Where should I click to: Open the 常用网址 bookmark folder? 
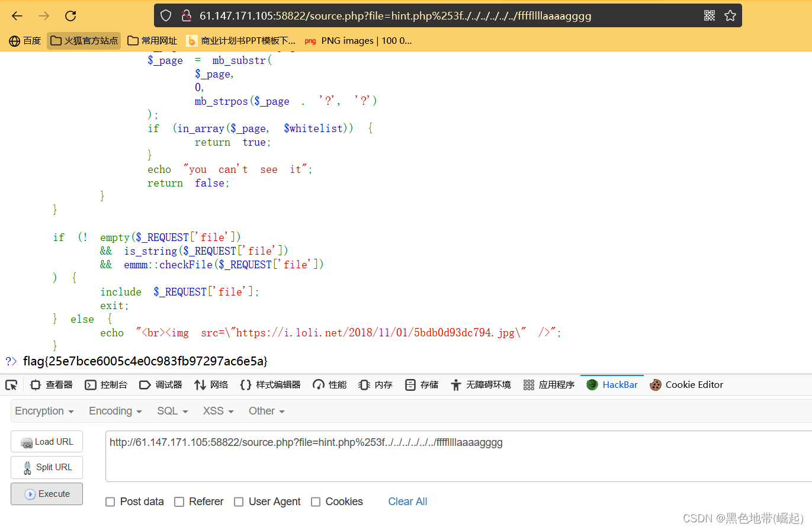152,41
